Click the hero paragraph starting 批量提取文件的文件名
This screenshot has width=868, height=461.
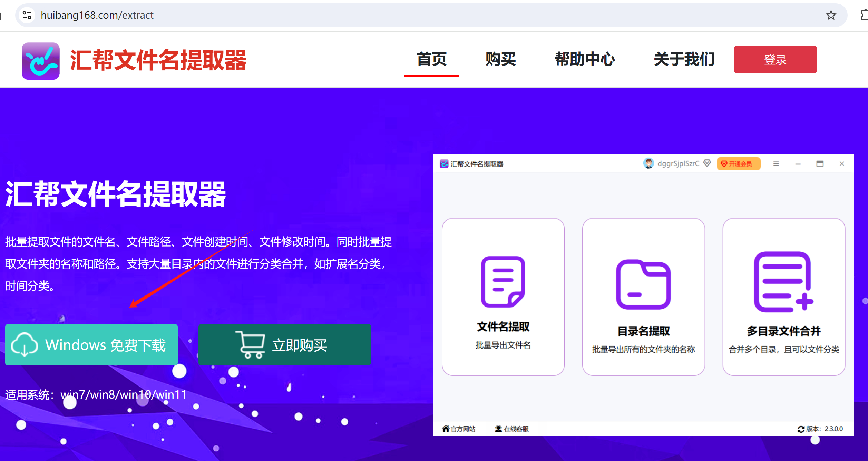click(x=198, y=264)
